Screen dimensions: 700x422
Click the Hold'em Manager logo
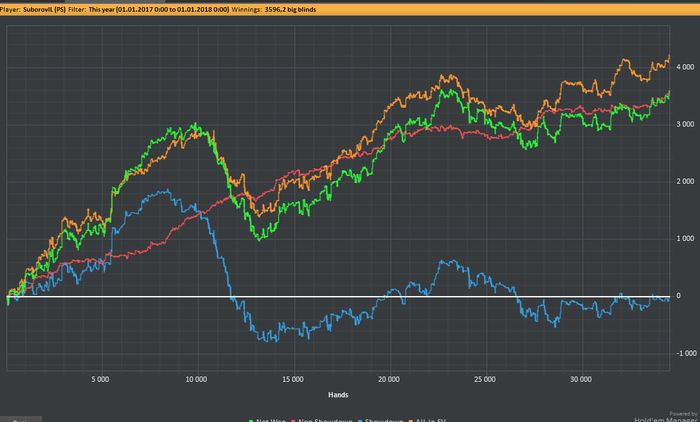tap(669, 417)
